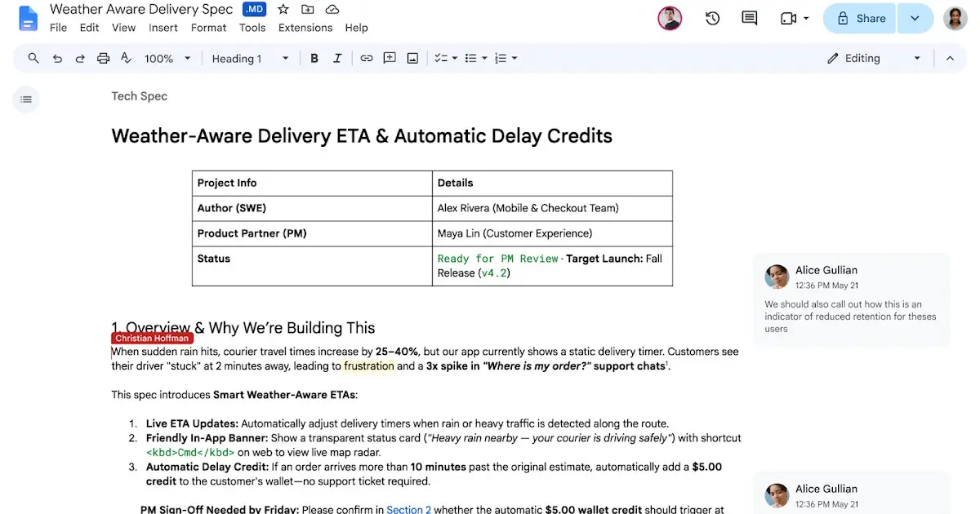Screen dimensions: 980x514
Task: Open the 100% zoom dropdown
Action: pyautogui.click(x=167, y=58)
